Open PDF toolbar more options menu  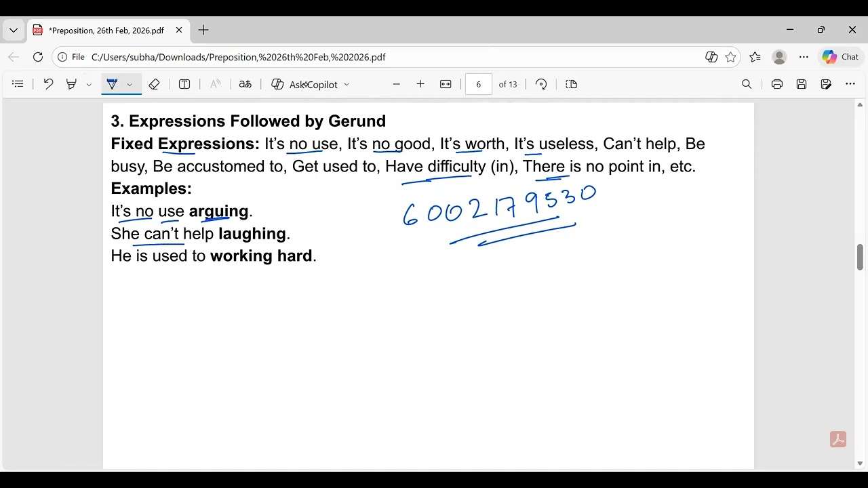[850, 84]
